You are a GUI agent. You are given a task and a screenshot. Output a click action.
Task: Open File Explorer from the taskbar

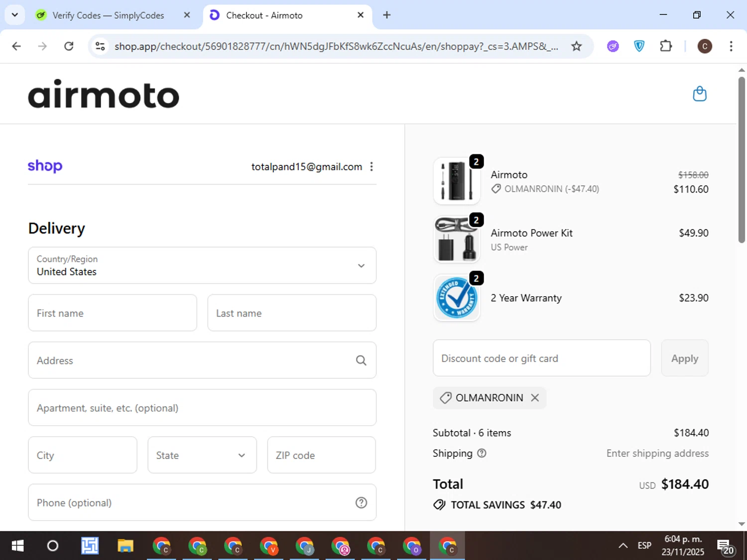[125, 546]
